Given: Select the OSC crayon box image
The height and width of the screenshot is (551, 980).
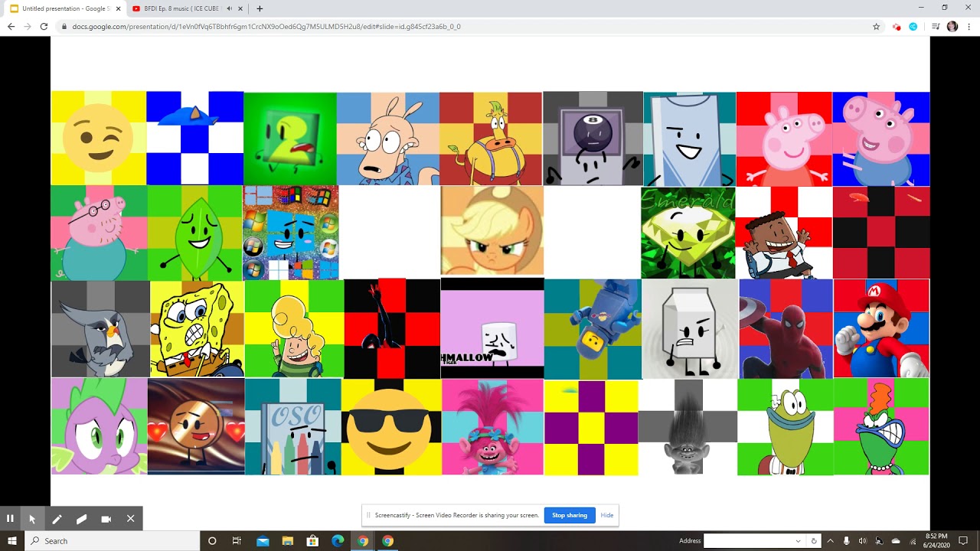Looking at the screenshot, I should 293,427.
